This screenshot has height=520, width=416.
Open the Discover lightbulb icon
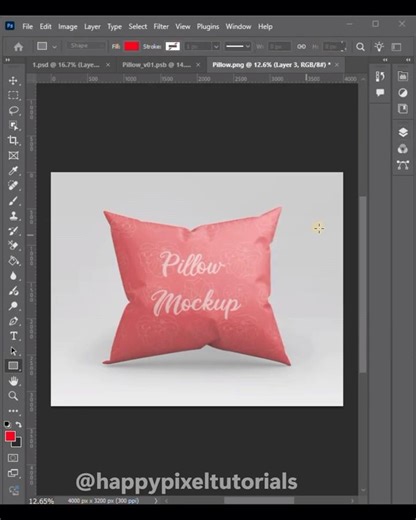379,47
